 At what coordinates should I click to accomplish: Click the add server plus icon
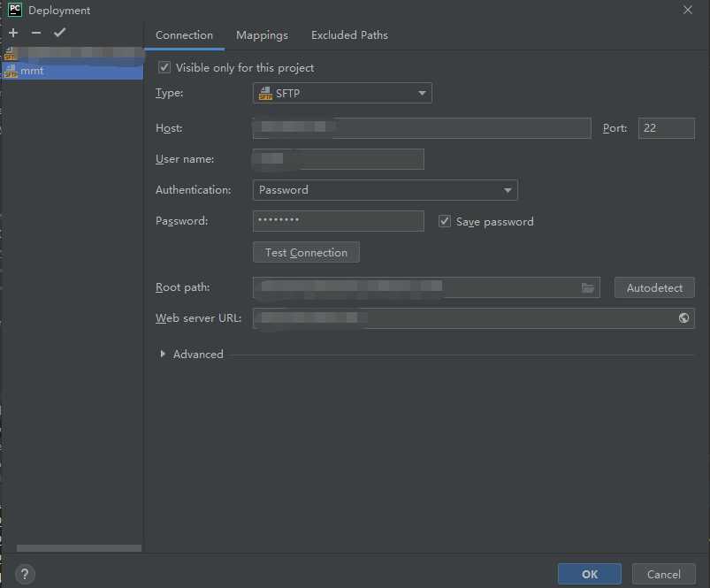point(13,33)
